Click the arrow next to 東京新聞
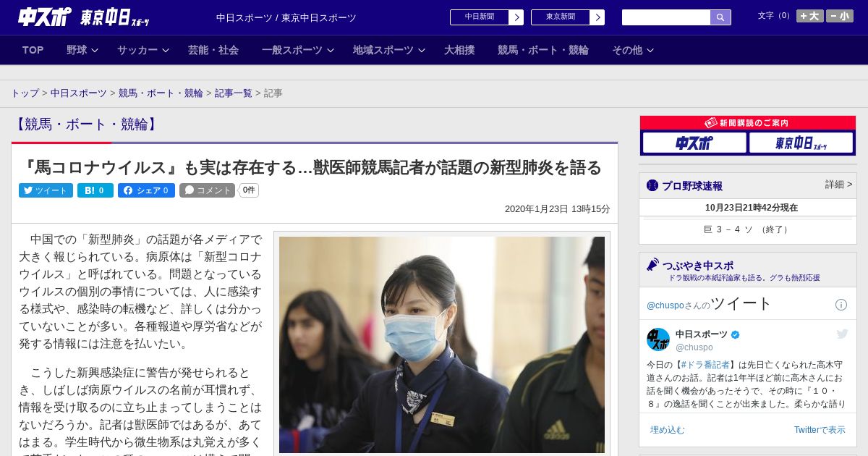868x456 pixels. (597, 17)
